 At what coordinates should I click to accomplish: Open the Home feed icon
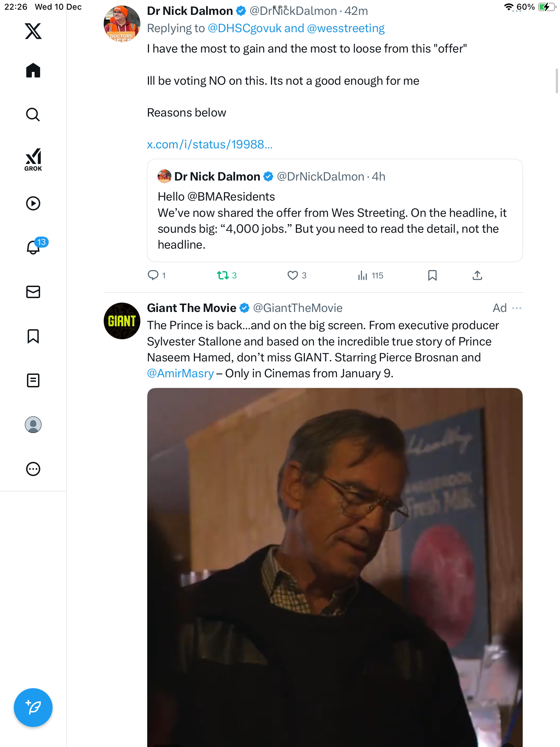click(x=33, y=71)
